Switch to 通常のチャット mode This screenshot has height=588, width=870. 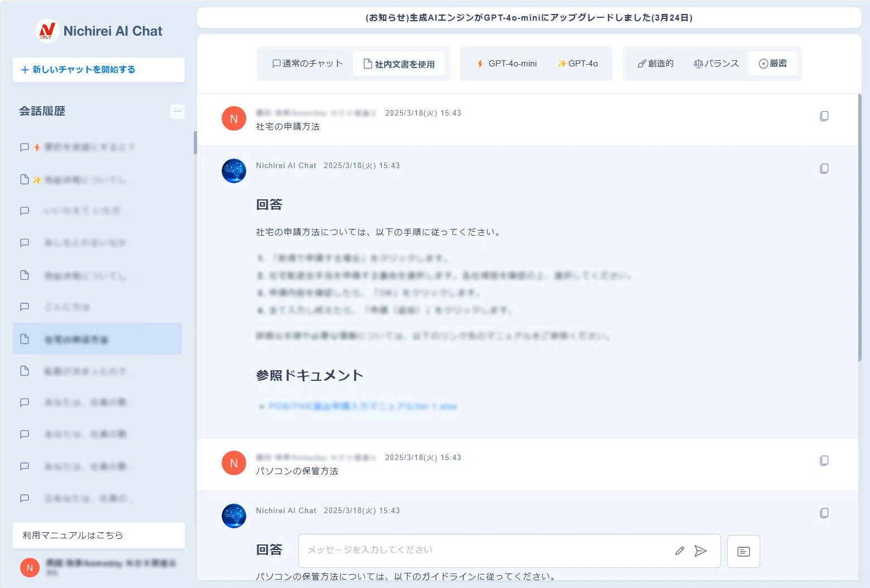tap(307, 64)
